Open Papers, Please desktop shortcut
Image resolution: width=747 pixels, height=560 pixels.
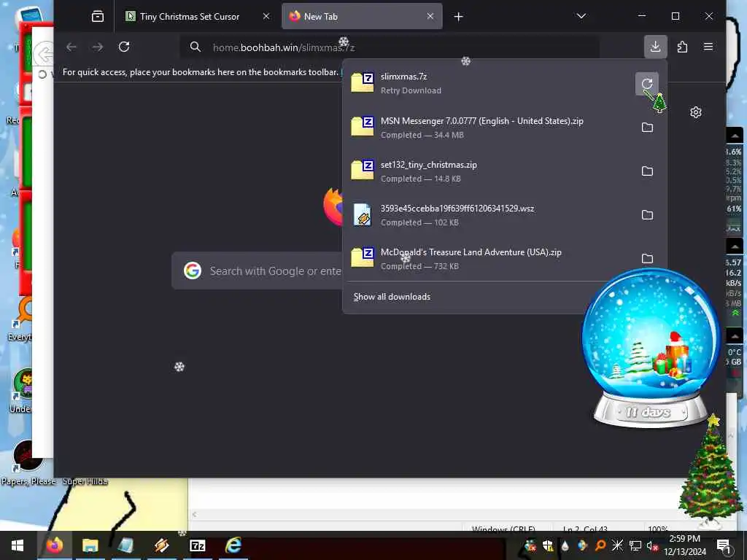(28, 463)
